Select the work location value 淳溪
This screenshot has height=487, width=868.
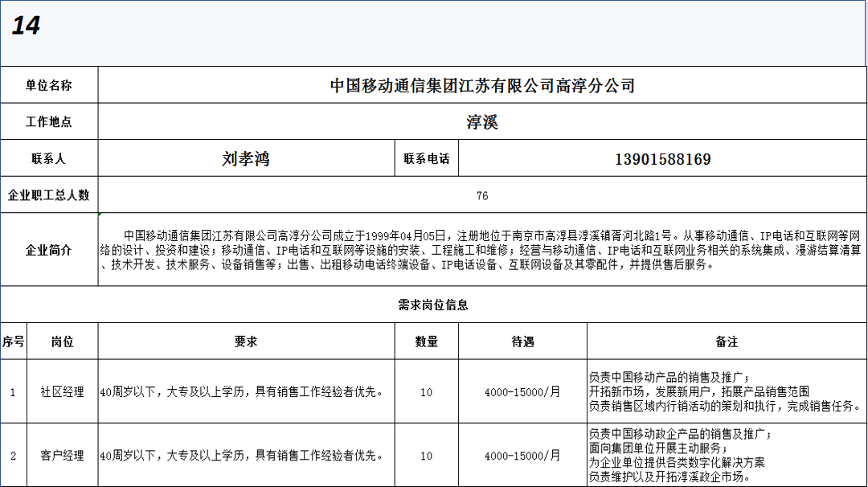[x=482, y=122]
